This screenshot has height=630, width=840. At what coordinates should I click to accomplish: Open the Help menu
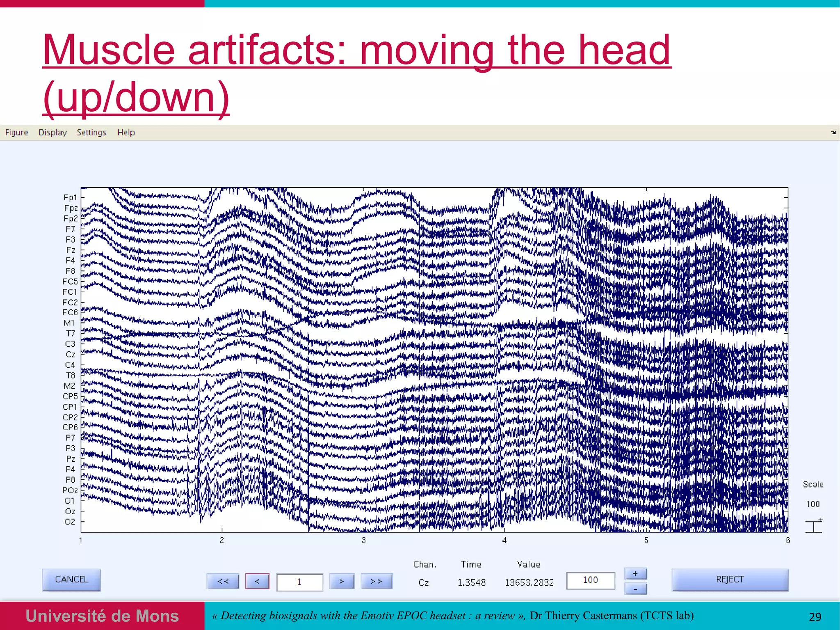126,133
